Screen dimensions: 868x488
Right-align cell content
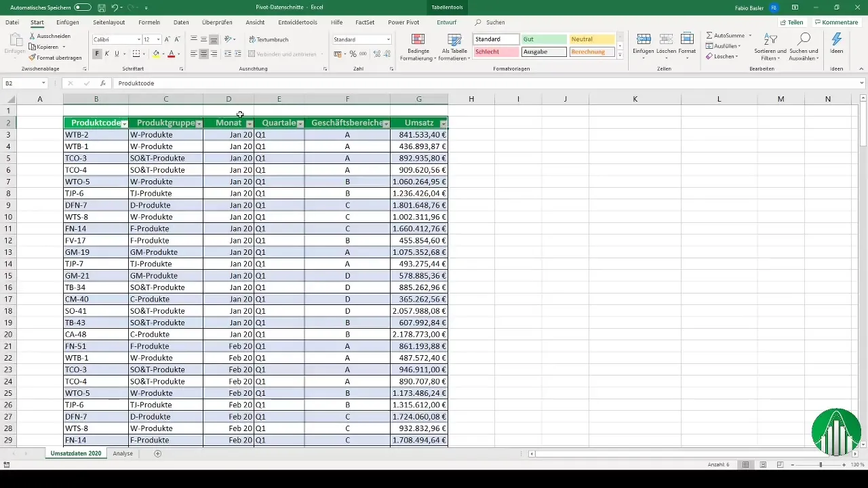point(214,54)
